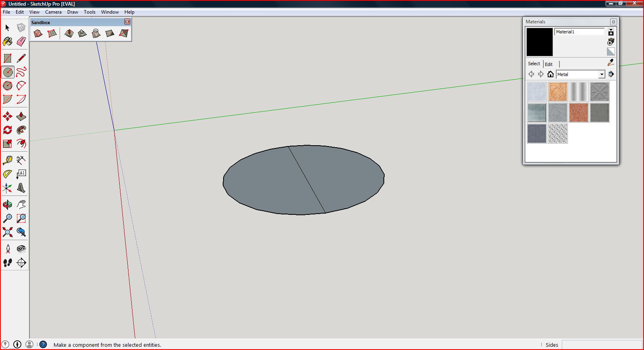Toggle the secondary selection pane
This screenshot has height=350, width=644.
tap(611, 32)
